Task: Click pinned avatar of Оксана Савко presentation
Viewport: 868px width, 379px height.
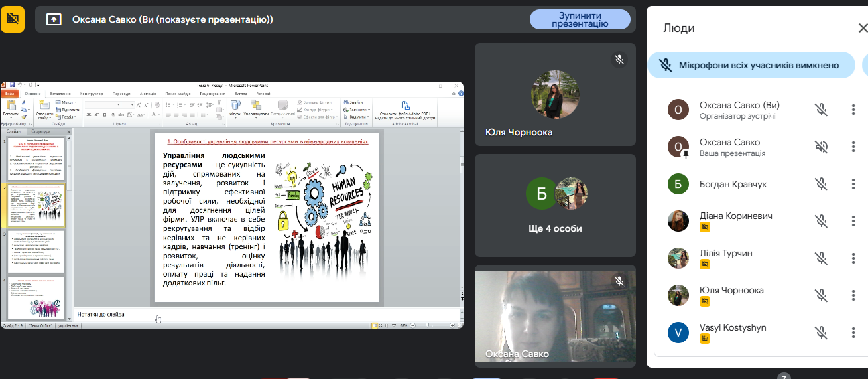Action: (x=678, y=147)
